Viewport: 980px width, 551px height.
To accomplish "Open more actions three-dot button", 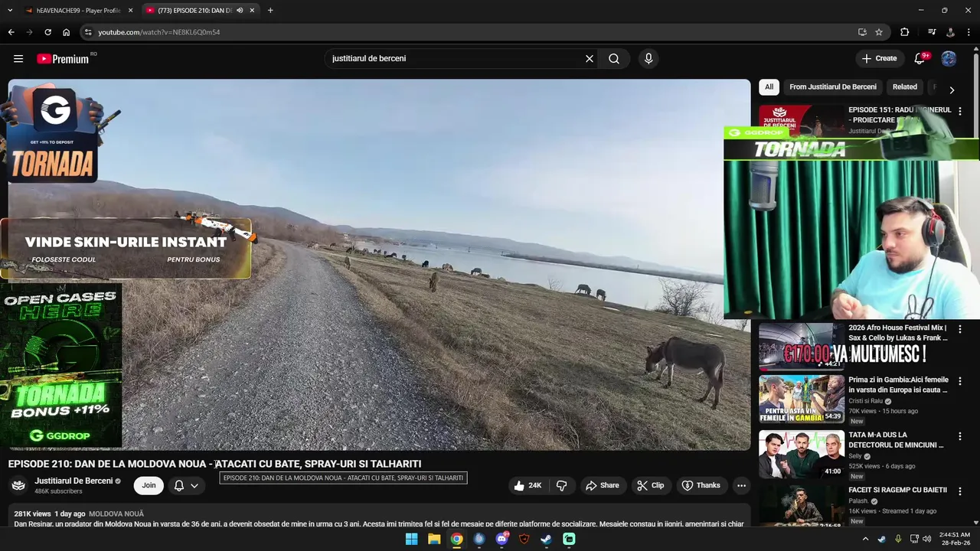I will (x=741, y=485).
